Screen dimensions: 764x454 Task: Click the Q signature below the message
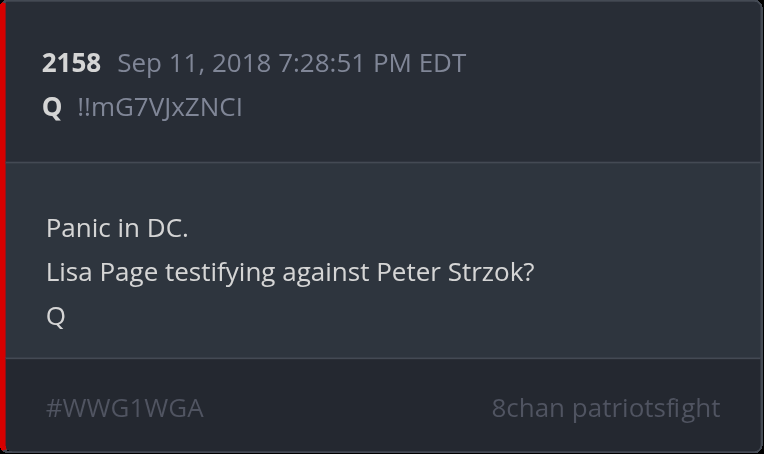[x=56, y=316]
